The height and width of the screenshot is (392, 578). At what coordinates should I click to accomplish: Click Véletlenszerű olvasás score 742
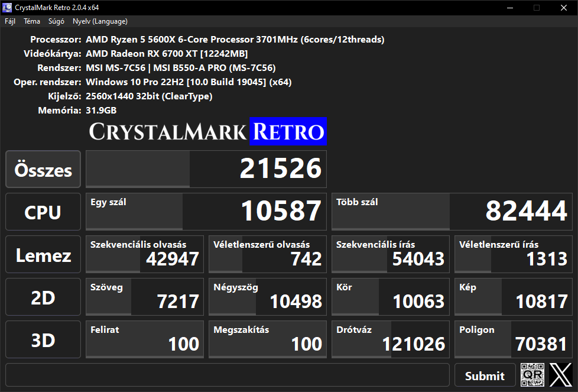coord(268,254)
